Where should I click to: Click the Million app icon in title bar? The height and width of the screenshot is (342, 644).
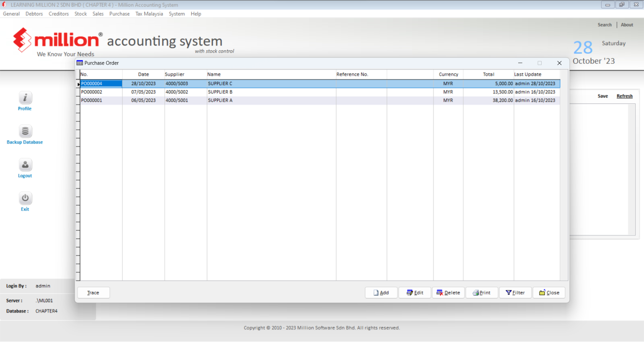(x=4, y=5)
